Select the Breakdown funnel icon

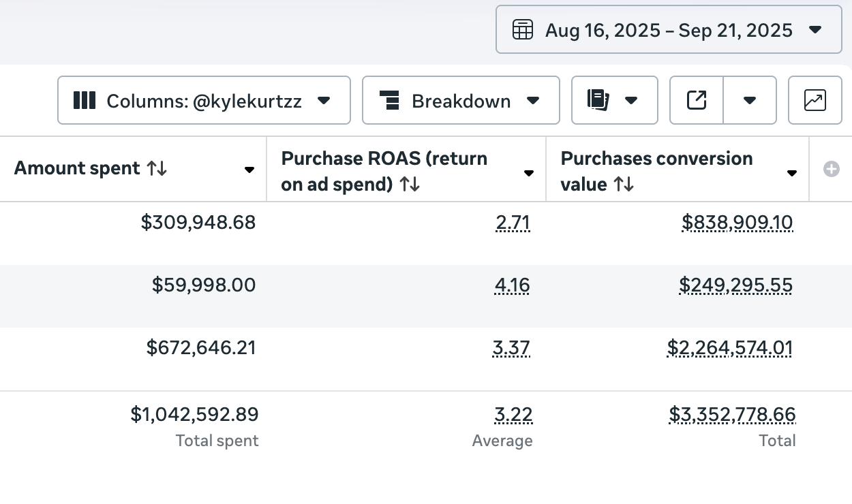tap(389, 100)
